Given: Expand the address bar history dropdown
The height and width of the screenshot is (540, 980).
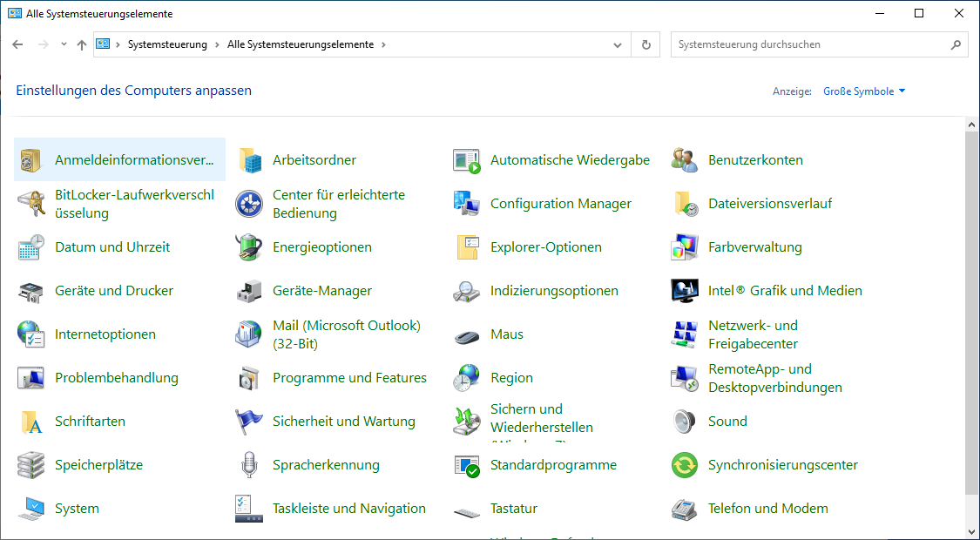Looking at the screenshot, I should (618, 45).
